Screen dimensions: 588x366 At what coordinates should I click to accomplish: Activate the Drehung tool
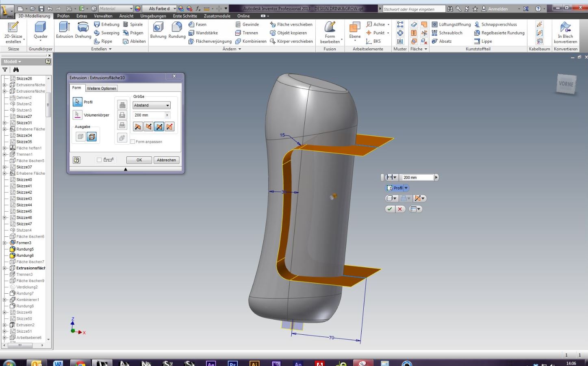click(83, 30)
